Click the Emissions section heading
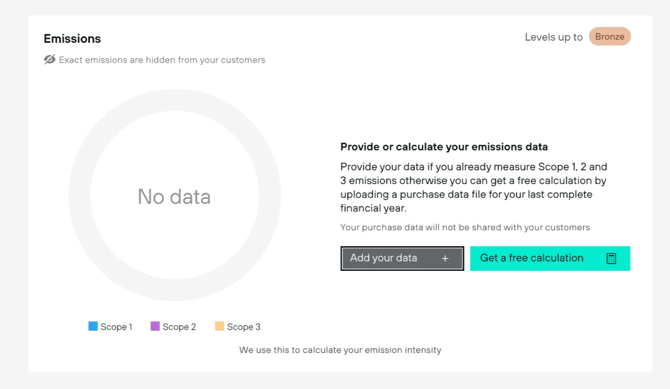 tap(72, 38)
